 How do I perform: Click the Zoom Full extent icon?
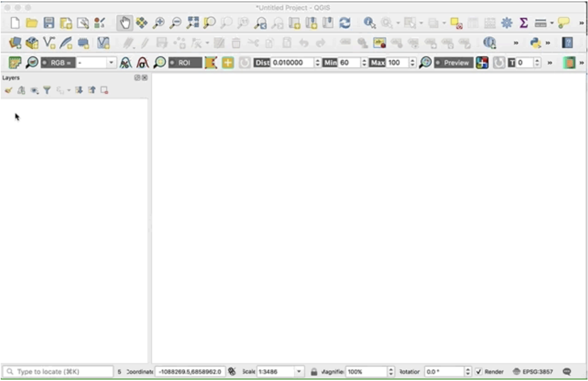click(x=193, y=23)
